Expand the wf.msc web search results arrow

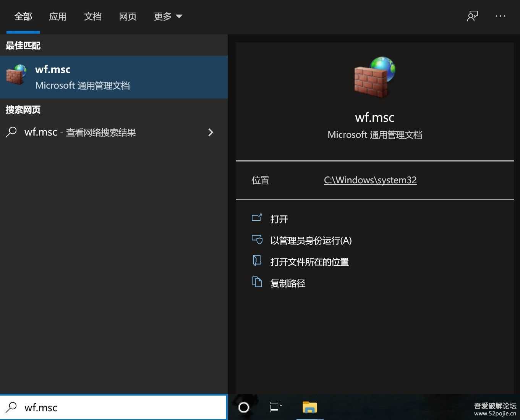click(211, 132)
